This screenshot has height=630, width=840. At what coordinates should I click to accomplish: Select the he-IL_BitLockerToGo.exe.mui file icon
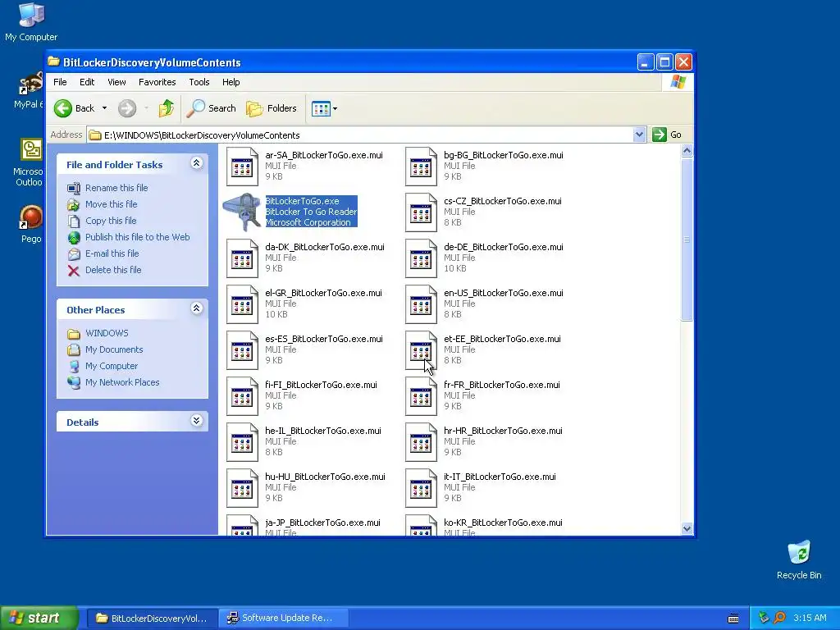click(x=242, y=442)
